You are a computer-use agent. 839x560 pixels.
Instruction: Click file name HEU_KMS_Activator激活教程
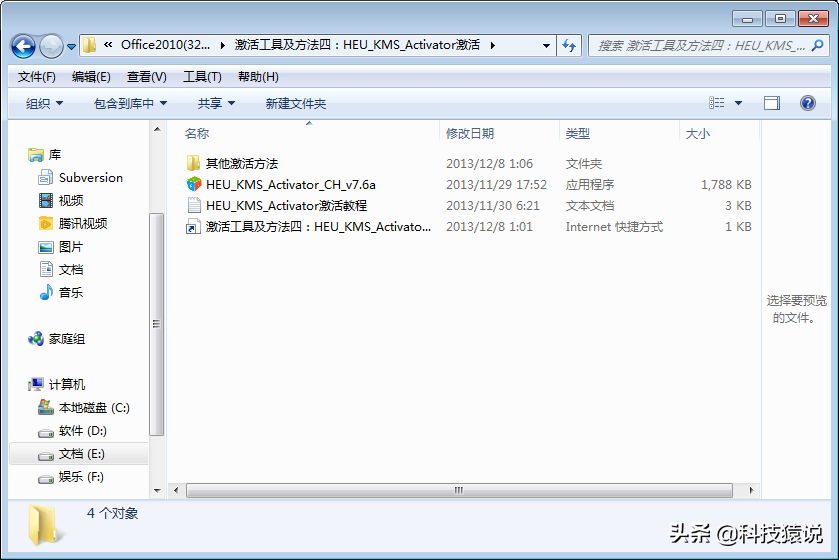[x=286, y=205]
